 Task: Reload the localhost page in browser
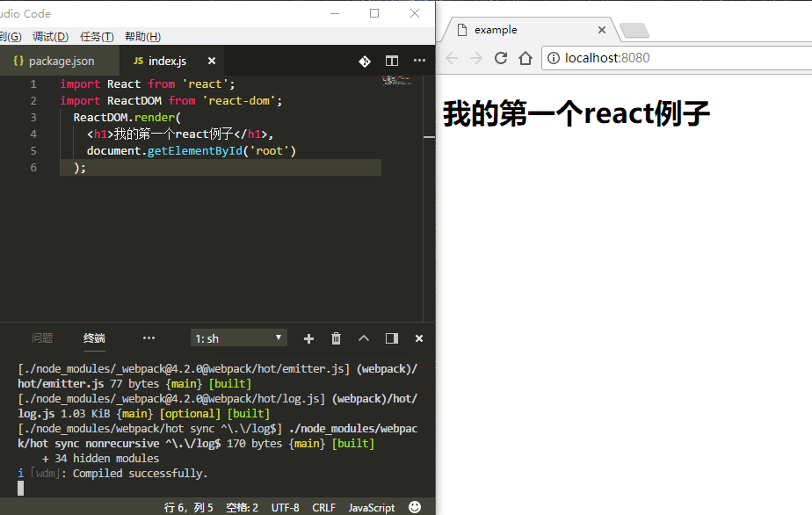501,58
